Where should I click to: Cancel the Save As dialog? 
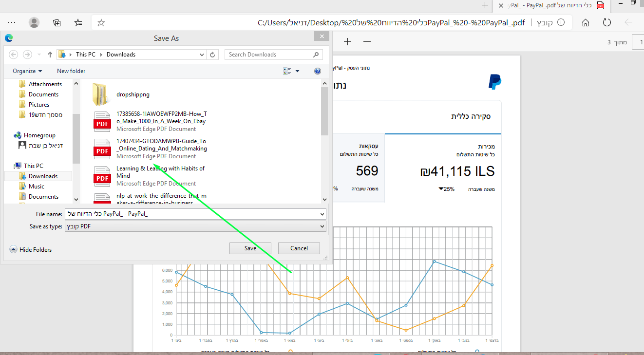click(299, 248)
